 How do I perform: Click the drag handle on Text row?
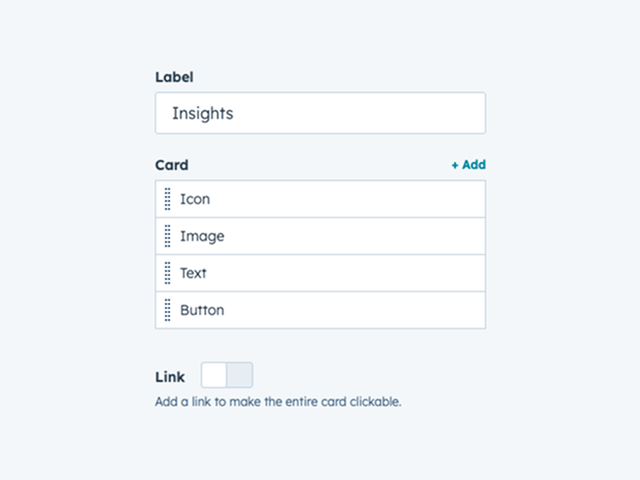coord(167,273)
